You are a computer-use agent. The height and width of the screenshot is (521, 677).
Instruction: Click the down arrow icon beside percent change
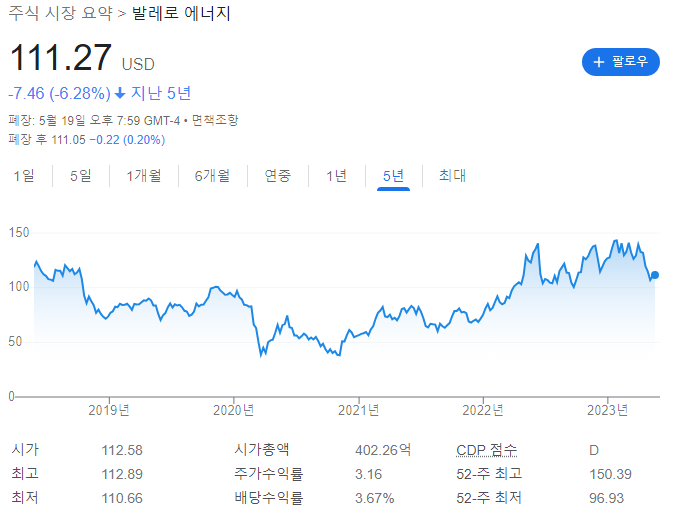coord(120,93)
